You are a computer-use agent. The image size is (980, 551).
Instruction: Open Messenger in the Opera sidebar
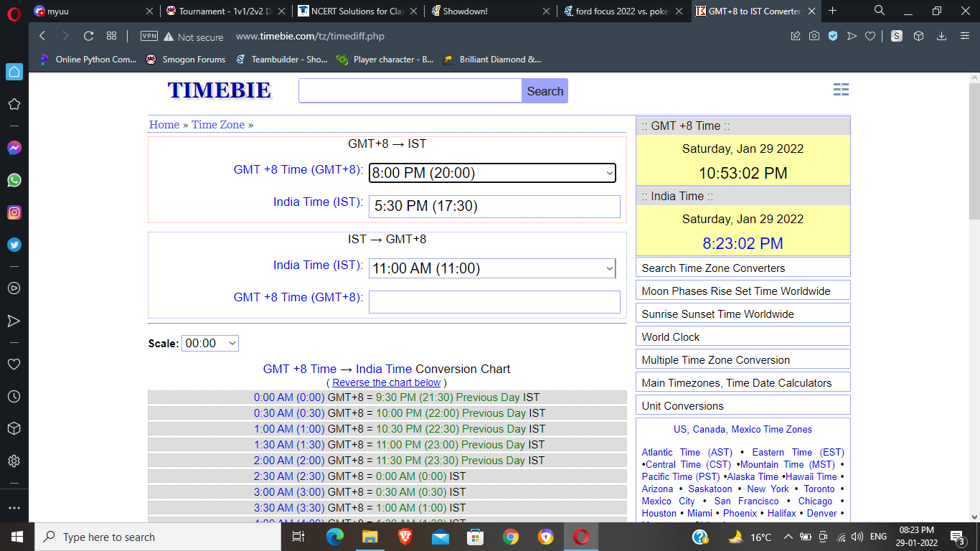click(14, 148)
